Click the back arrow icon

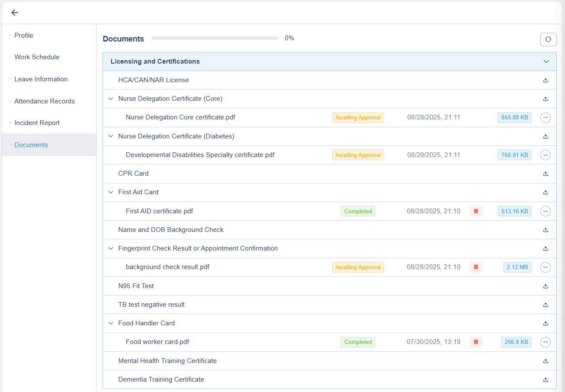pyautogui.click(x=15, y=13)
